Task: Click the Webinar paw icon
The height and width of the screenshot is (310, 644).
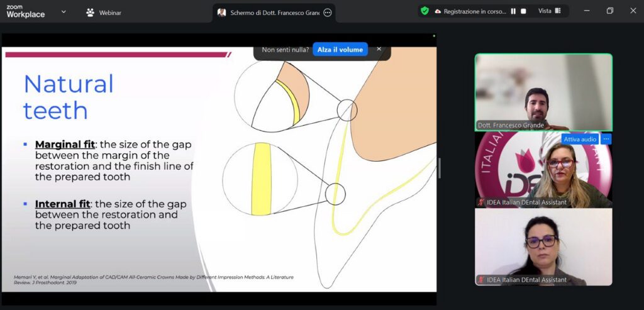Action: (x=91, y=13)
